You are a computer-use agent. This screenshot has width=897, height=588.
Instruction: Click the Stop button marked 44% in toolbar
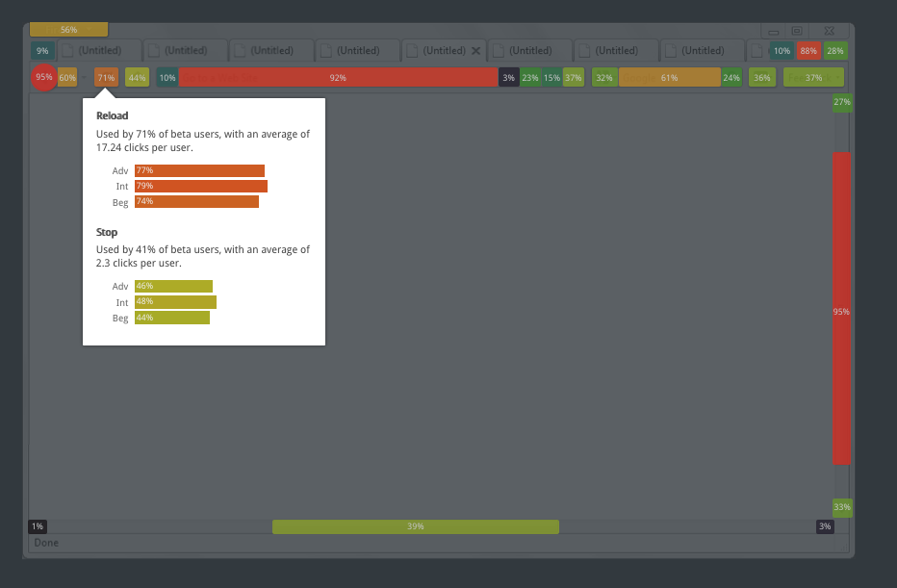(137, 77)
